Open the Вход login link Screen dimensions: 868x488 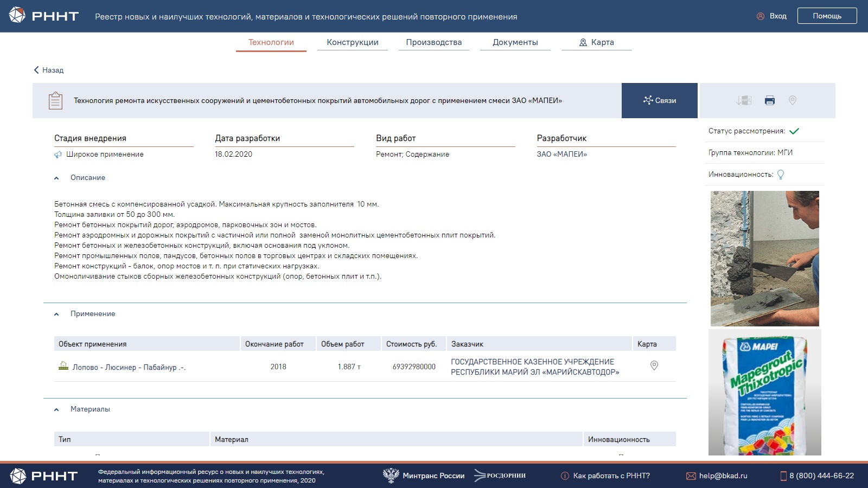pos(778,16)
